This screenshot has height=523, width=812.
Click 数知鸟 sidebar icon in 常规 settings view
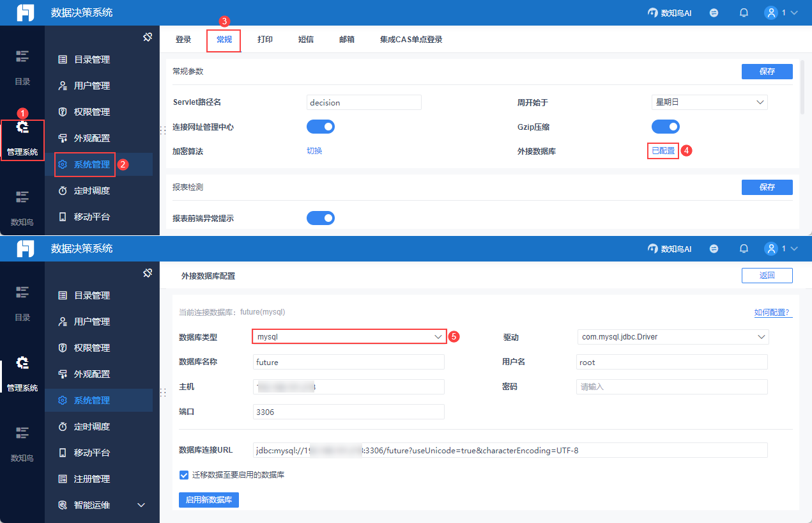(22, 197)
